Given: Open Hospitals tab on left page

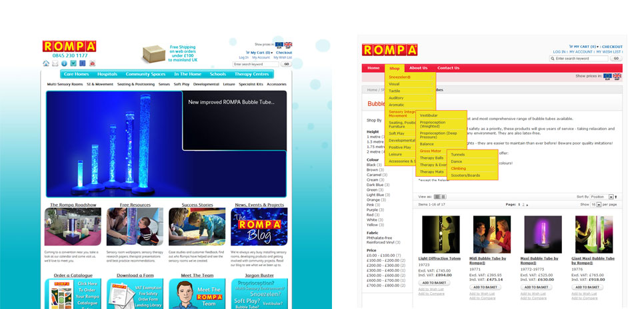Looking at the screenshot, I should [x=107, y=74].
